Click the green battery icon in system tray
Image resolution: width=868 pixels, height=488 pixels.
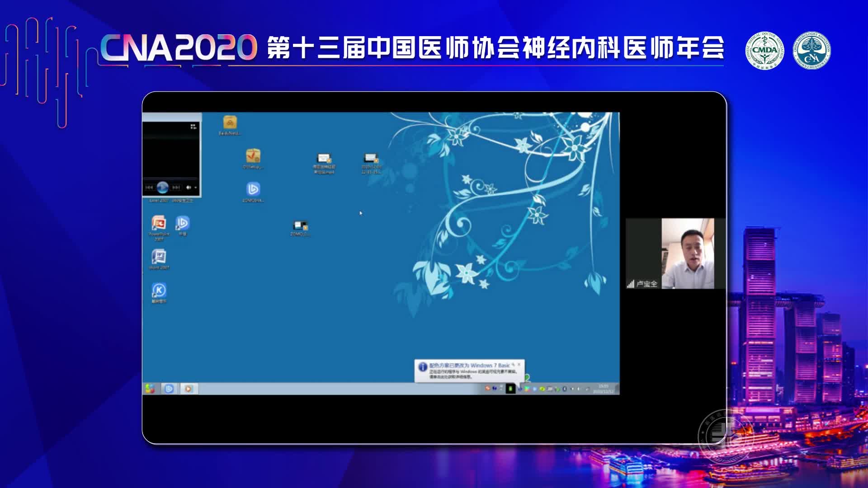[510, 389]
